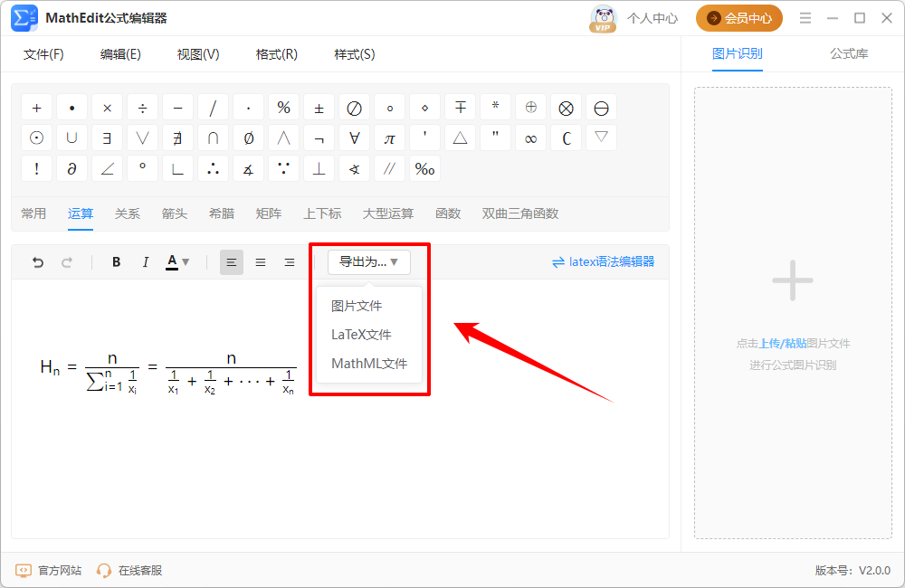Insert the triangle △ symbol
The height and width of the screenshot is (588, 905).
pyautogui.click(x=460, y=138)
